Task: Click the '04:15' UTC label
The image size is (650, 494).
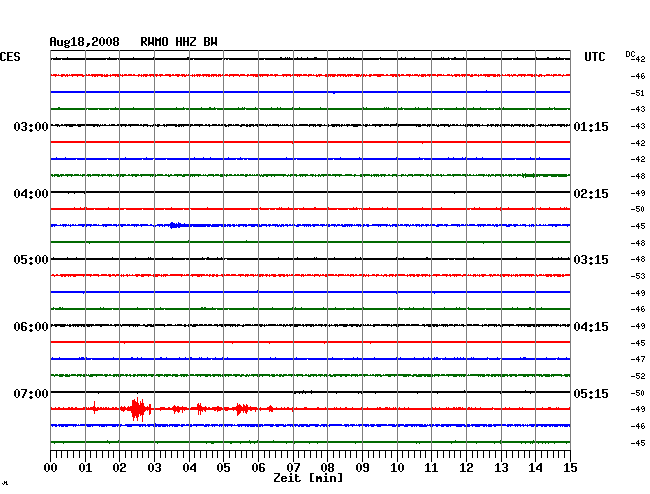Action: 591,327
